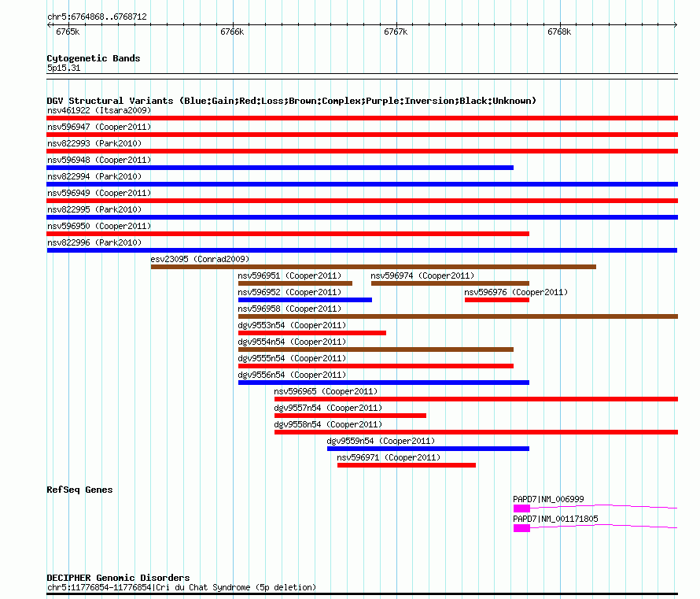Open the nsv596971 (Cooper2011) label
The width and height of the screenshot is (700, 599).
(x=389, y=457)
